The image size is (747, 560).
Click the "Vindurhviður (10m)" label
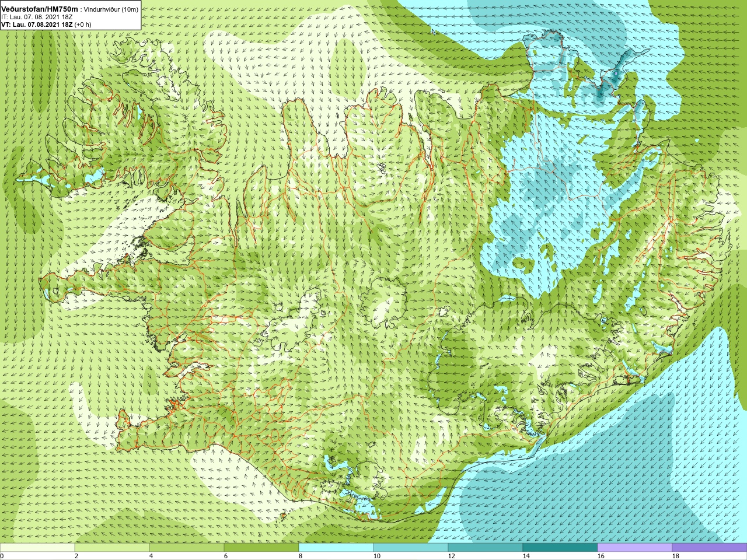(x=111, y=9)
